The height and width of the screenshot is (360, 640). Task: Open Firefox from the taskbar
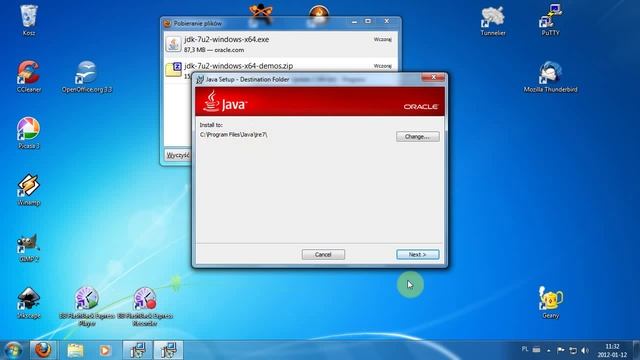point(43,350)
